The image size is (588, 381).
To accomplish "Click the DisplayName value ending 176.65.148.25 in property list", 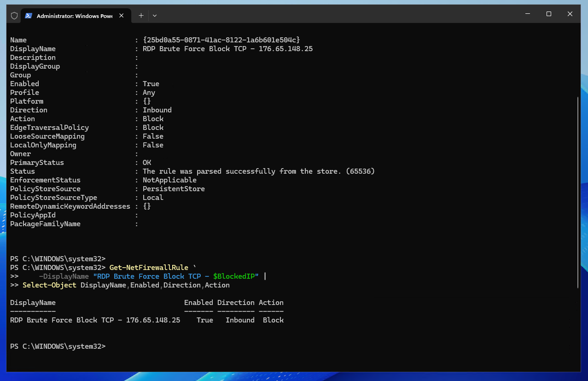I will [x=227, y=49].
